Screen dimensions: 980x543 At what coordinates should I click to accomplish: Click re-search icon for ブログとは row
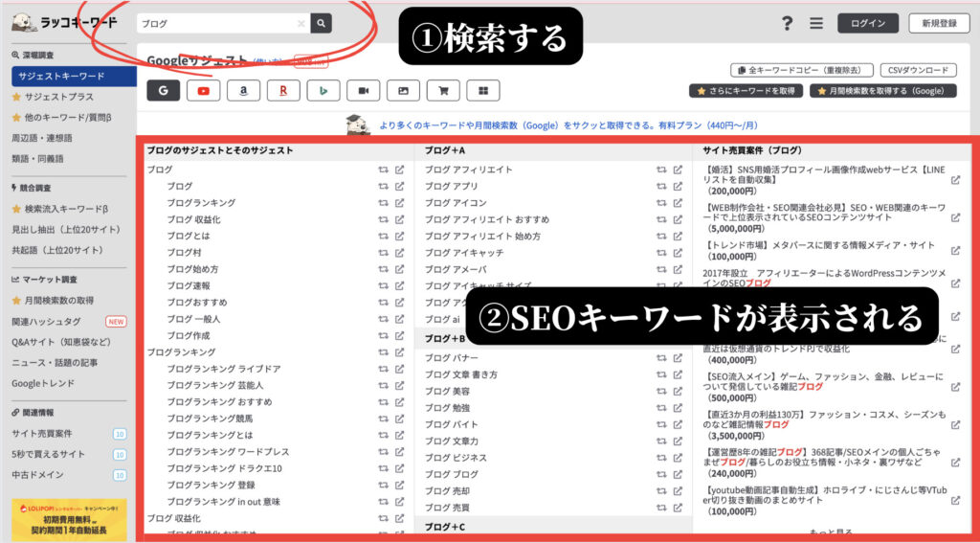point(383,236)
